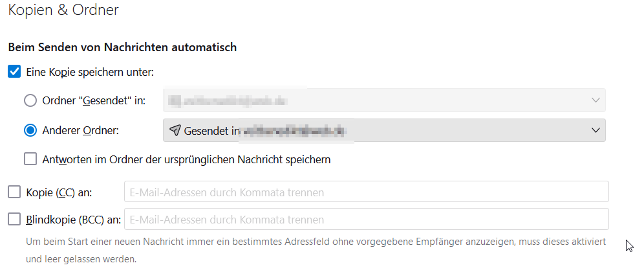Click the 'Anderer Ordner:' label text
The height and width of the screenshot is (274, 644).
pos(81,130)
